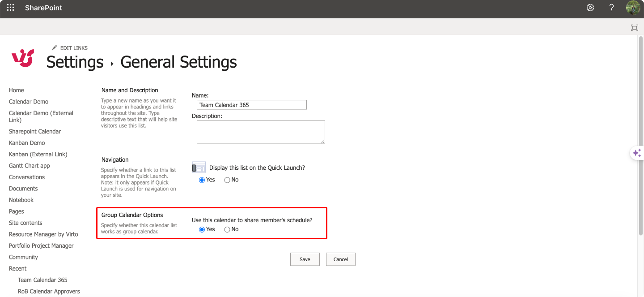Open Gantt Chart app navigation link

[30, 166]
